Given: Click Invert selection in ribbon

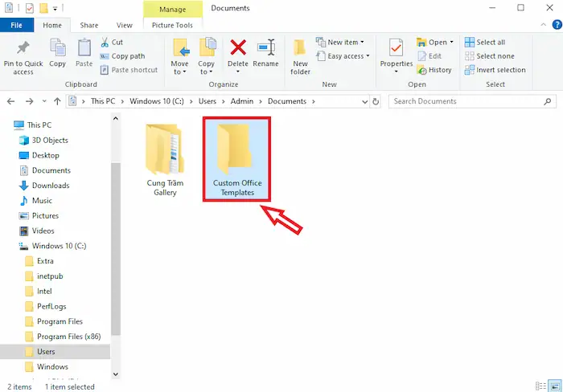Looking at the screenshot, I should coord(495,70).
